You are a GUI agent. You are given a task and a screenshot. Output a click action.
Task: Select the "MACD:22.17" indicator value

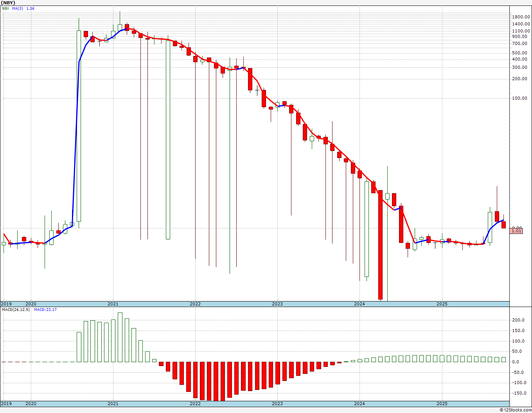pyautogui.click(x=45, y=310)
